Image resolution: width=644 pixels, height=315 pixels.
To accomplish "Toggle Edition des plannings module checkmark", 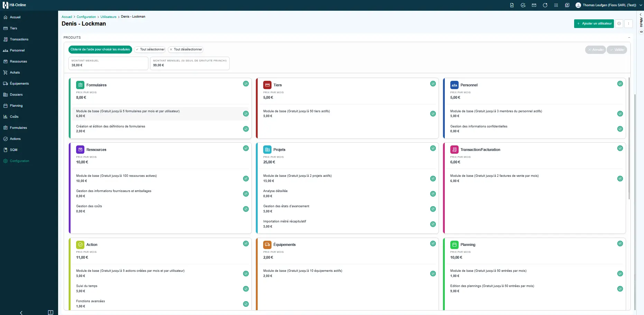I will pyautogui.click(x=620, y=289).
